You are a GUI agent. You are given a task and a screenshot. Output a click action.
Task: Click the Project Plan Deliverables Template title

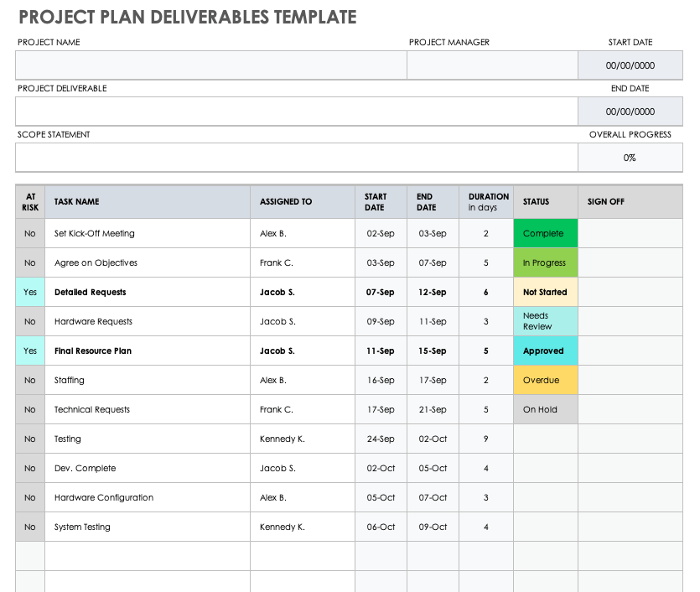click(188, 17)
